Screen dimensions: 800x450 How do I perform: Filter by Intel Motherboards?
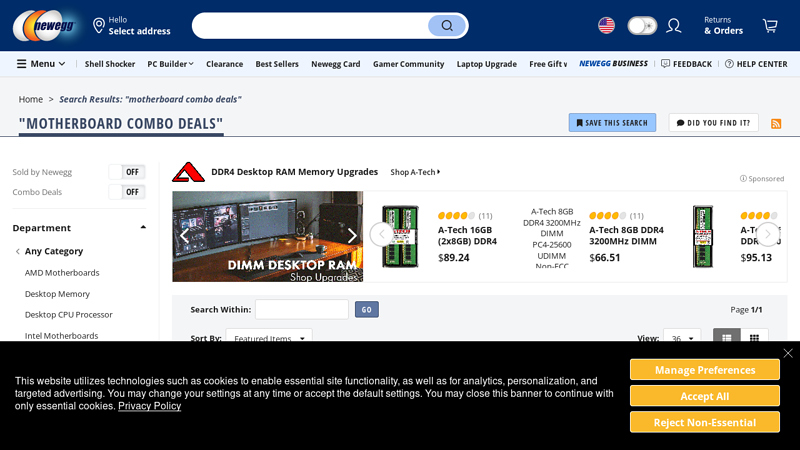61,336
